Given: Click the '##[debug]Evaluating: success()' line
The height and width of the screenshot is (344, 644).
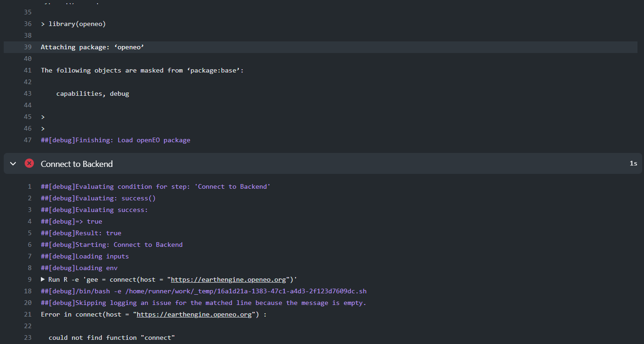Looking at the screenshot, I should (99, 198).
